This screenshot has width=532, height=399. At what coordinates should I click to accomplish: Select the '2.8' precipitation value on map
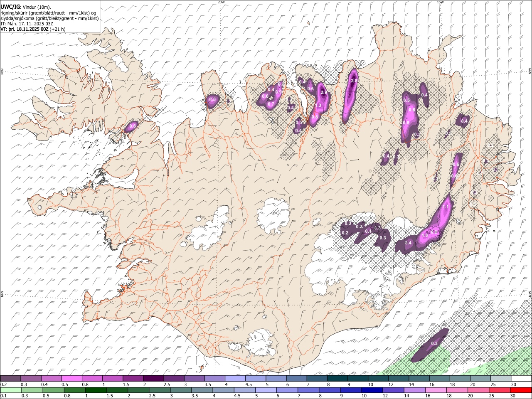pos(354,81)
